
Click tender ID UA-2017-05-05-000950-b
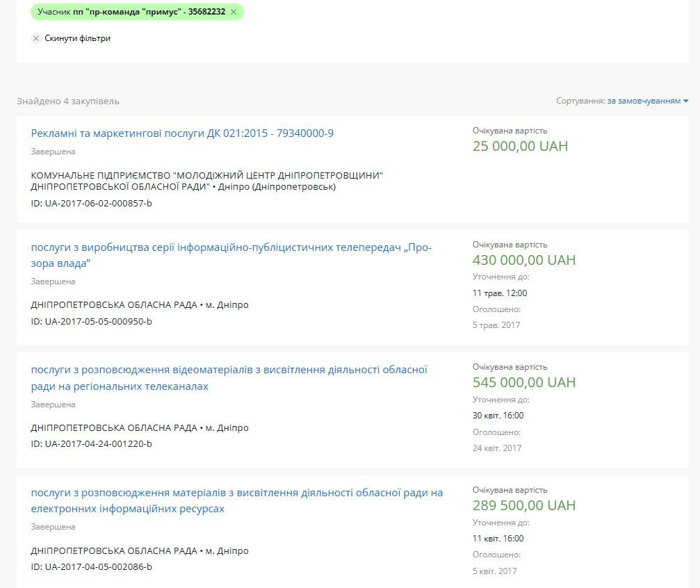click(x=91, y=321)
